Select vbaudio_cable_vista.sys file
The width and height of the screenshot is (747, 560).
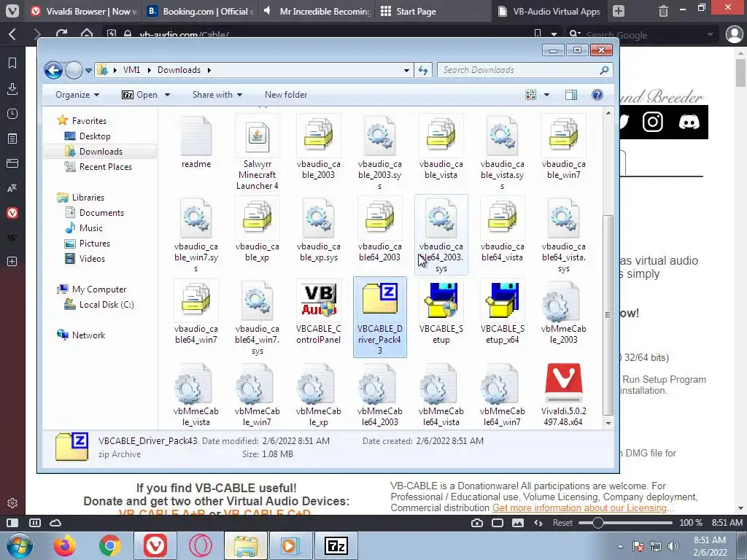(502, 153)
